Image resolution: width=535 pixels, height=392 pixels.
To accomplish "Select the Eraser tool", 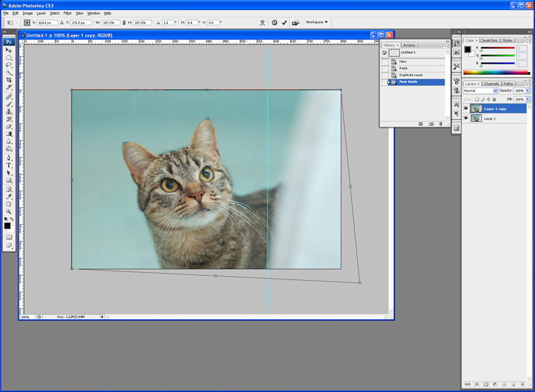I will click(x=9, y=126).
